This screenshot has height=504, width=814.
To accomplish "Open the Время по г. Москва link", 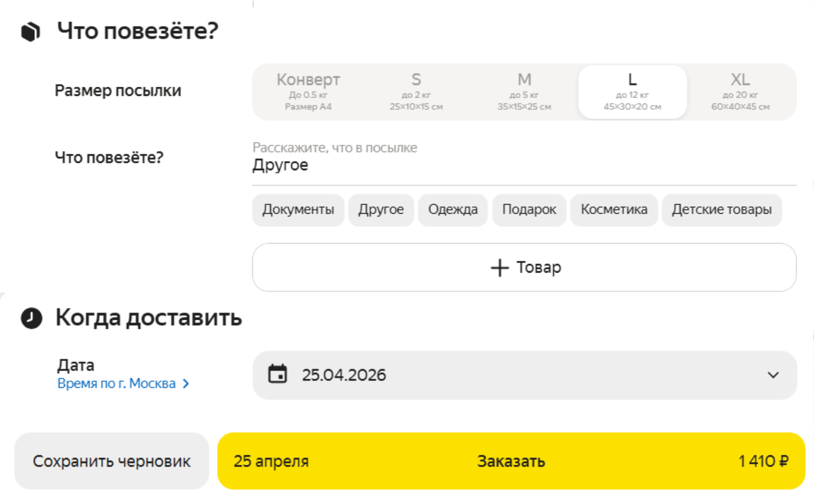I will click(x=116, y=383).
